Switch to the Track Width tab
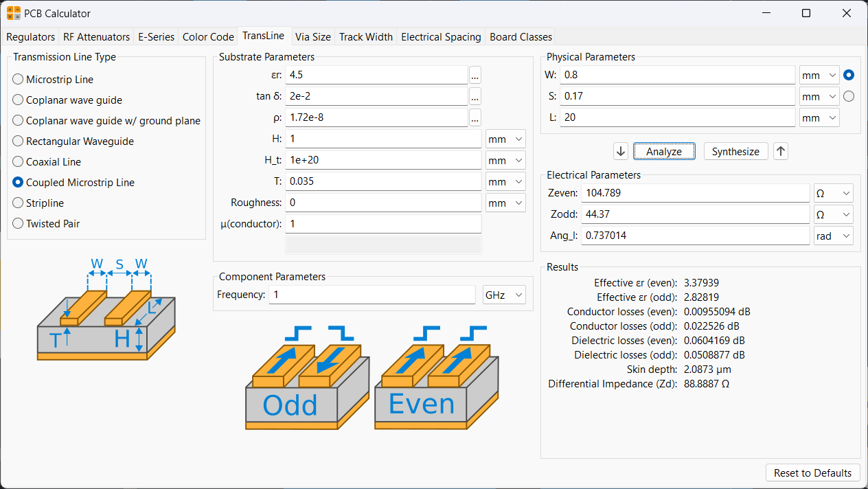This screenshot has width=868, height=489. 366,37
